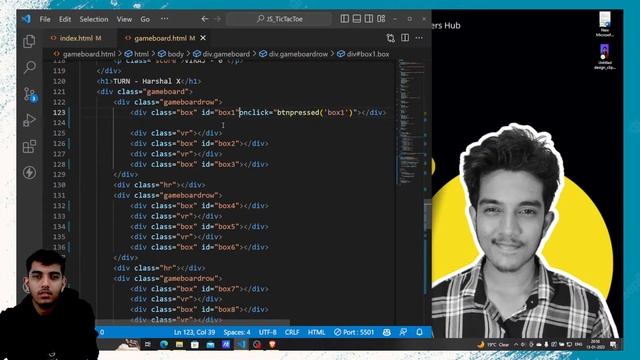Screen dimensions: 640x360
Task: Switch to the gameboard.html tab
Action: tap(161, 38)
